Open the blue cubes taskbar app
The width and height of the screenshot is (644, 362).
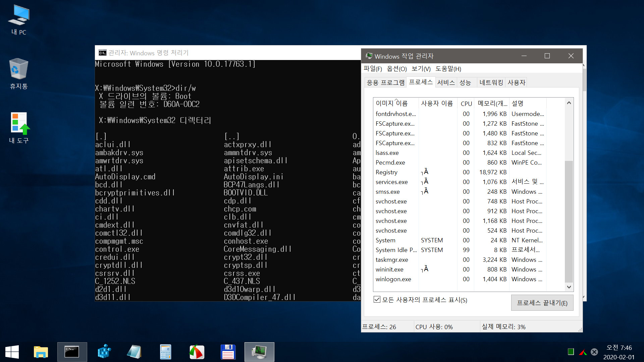point(104,352)
